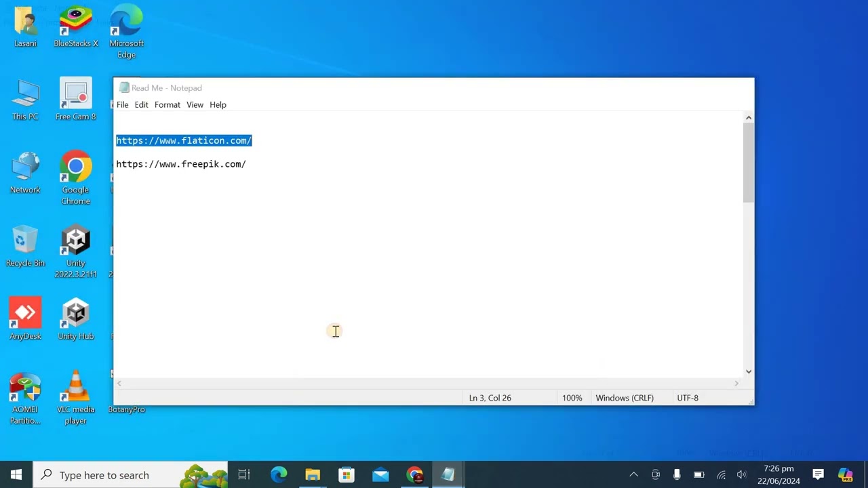This screenshot has width=868, height=488.
Task: Click the horizontal scrollbar left arrow
Action: (x=119, y=384)
